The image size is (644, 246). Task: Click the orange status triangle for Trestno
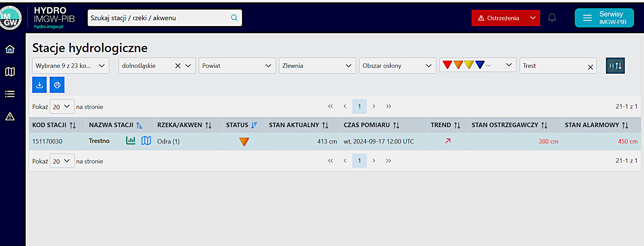point(244,142)
